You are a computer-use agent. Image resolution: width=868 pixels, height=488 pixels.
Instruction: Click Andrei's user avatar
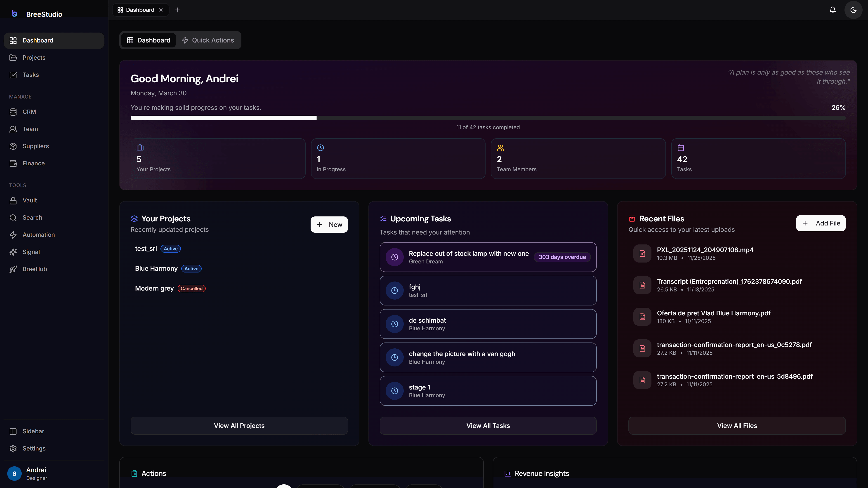(14, 474)
